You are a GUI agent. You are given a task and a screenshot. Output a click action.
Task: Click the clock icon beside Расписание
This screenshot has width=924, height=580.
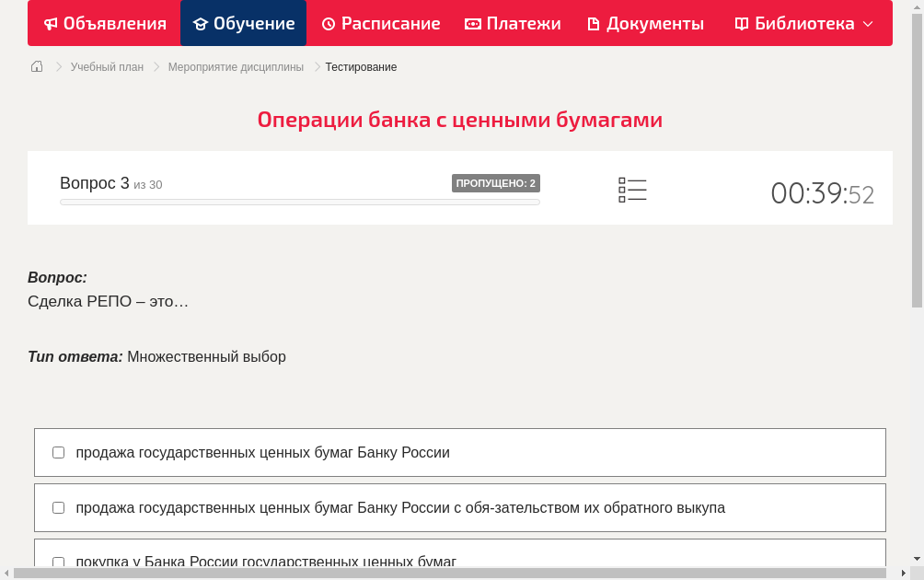329,24
